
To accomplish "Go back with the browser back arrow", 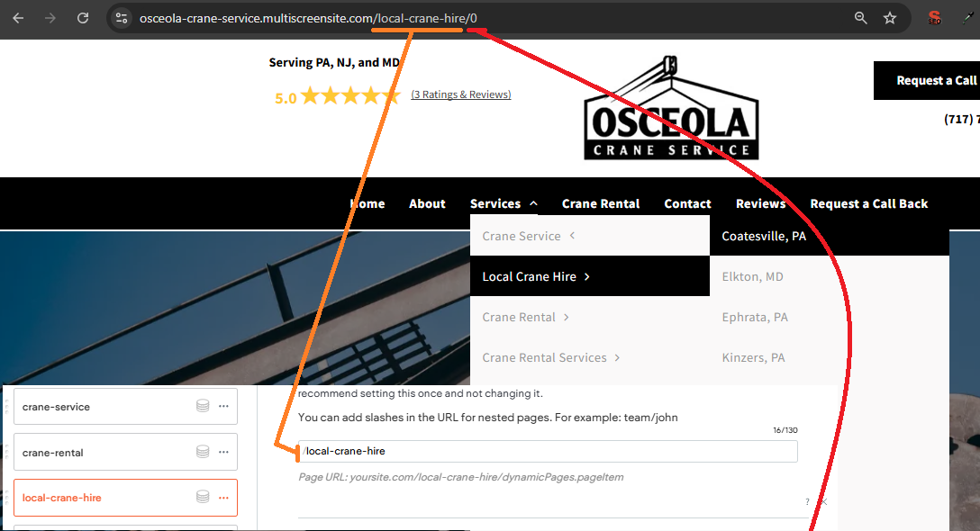I will (18, 18).
